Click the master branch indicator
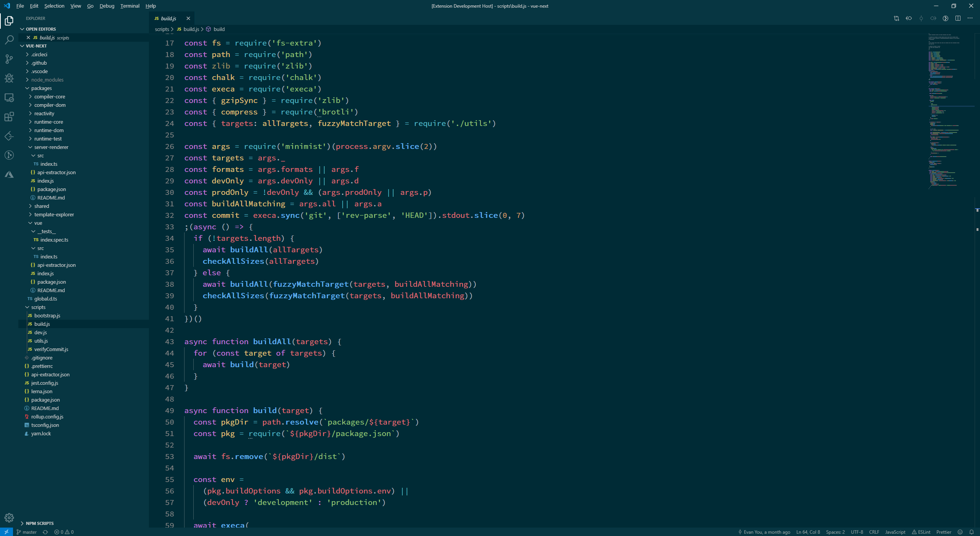The height and width of the screenshot is (536, 980). point(27,532)
